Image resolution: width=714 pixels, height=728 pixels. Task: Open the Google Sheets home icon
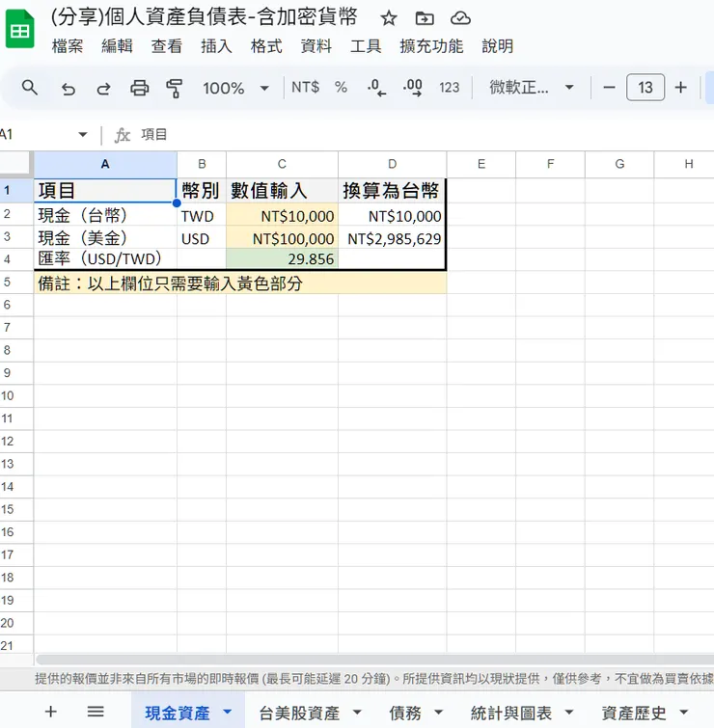pyautogui.click(x=19, y=30)
